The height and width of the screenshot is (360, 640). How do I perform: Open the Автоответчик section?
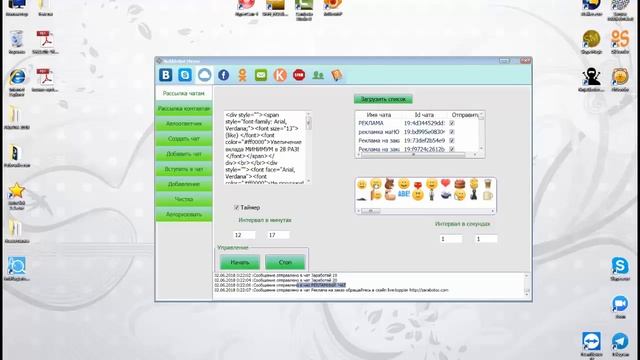[184, 124]
